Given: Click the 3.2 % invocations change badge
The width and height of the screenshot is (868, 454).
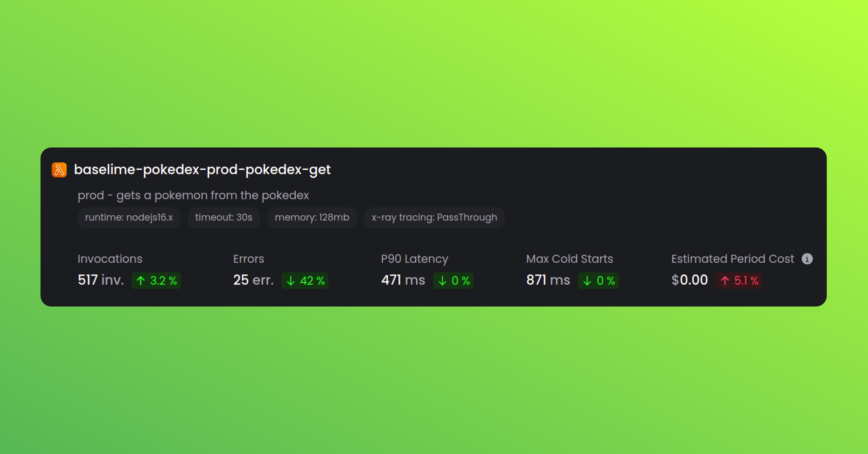Looking at the screenshot, I should (x=156, y=280).
